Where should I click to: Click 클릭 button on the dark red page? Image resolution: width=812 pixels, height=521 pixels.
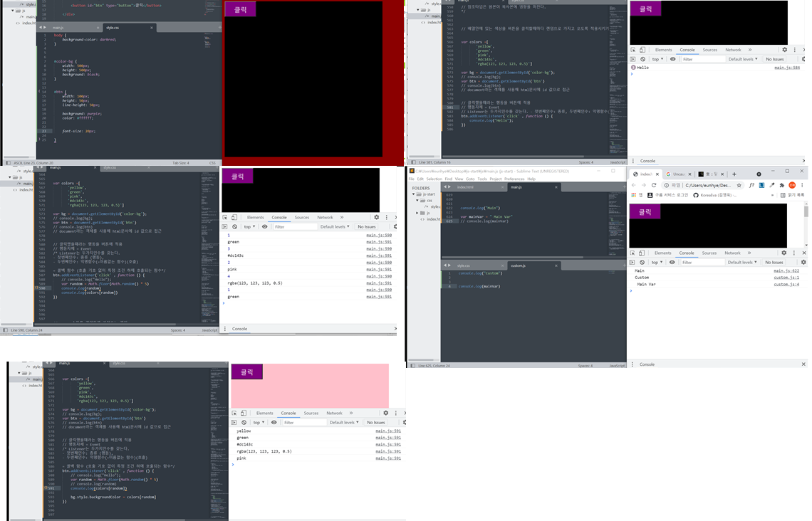[240, 9]
